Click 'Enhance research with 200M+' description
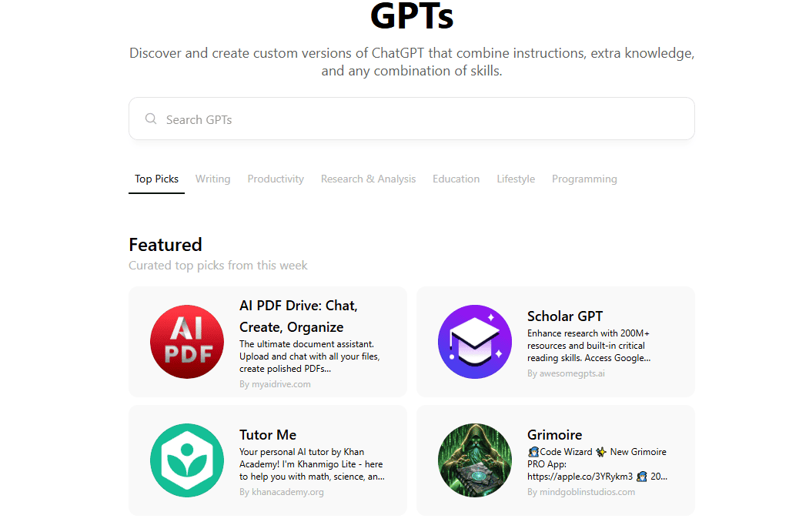This screenshot has width=789, height=532. pyautogui.click(x=589, y=345)
